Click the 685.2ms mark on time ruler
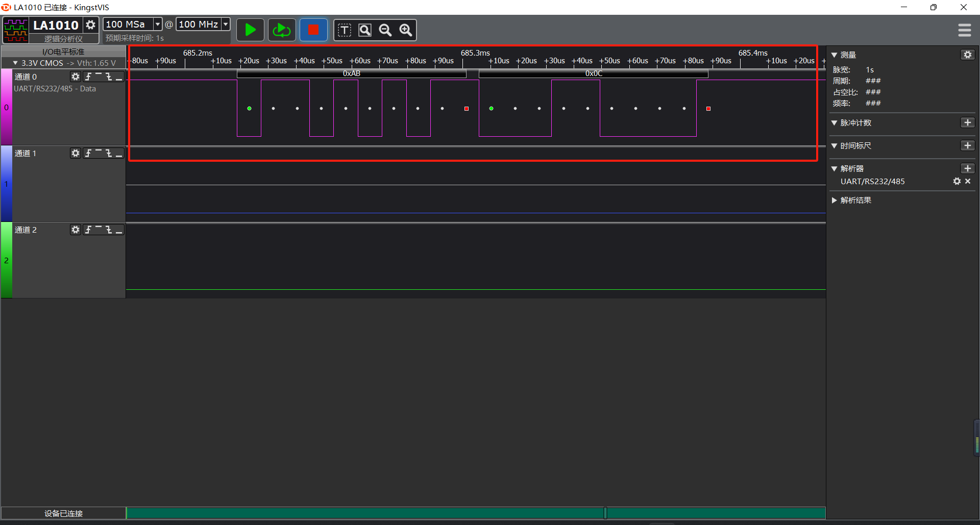The width and height of the screenshot is (980, 525). tap(198, 53)
